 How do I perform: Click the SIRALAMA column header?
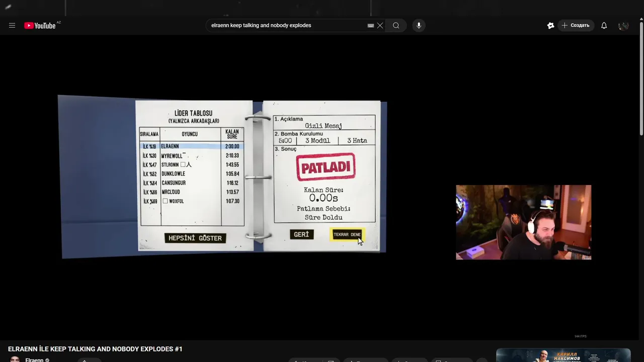149,134
